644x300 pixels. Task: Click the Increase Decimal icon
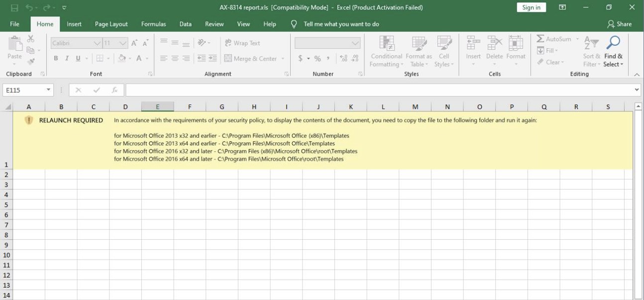[343, 59]
